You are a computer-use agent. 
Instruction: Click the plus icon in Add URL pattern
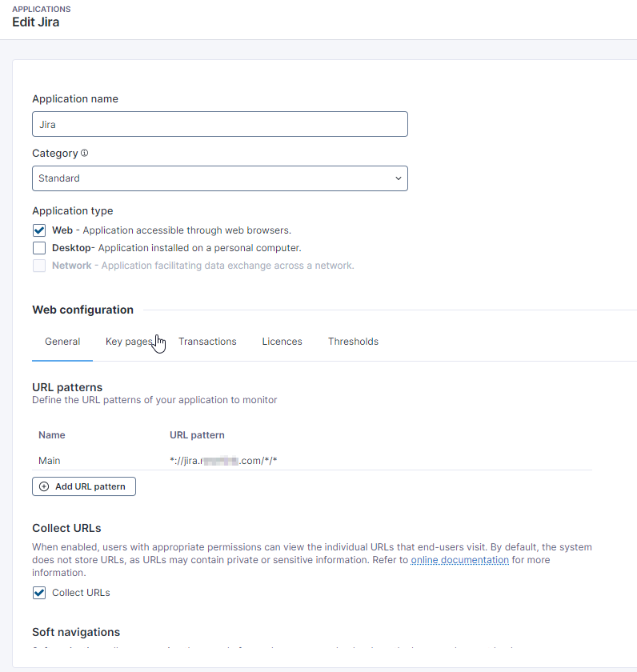tap(44, 486)
